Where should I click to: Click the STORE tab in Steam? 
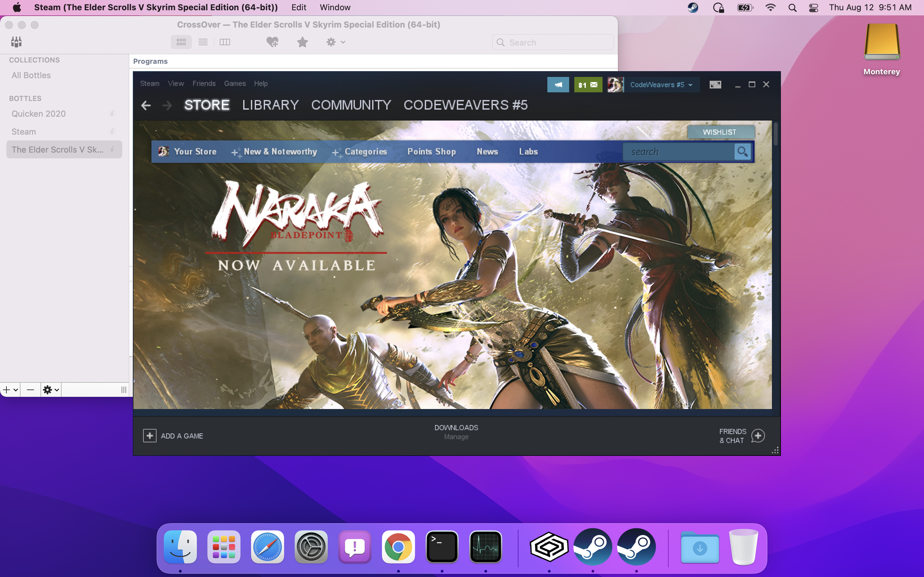click(x=207, y=105)
